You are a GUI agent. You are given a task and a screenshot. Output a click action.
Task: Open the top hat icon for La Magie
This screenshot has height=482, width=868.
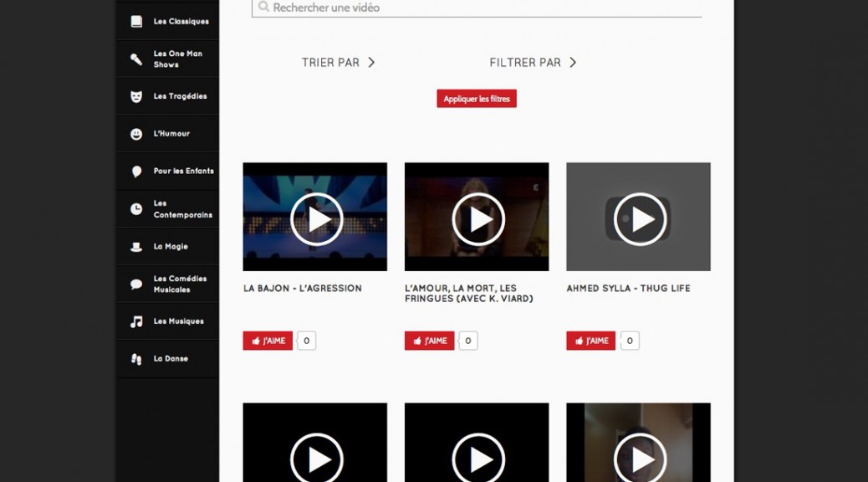[136, 247]
